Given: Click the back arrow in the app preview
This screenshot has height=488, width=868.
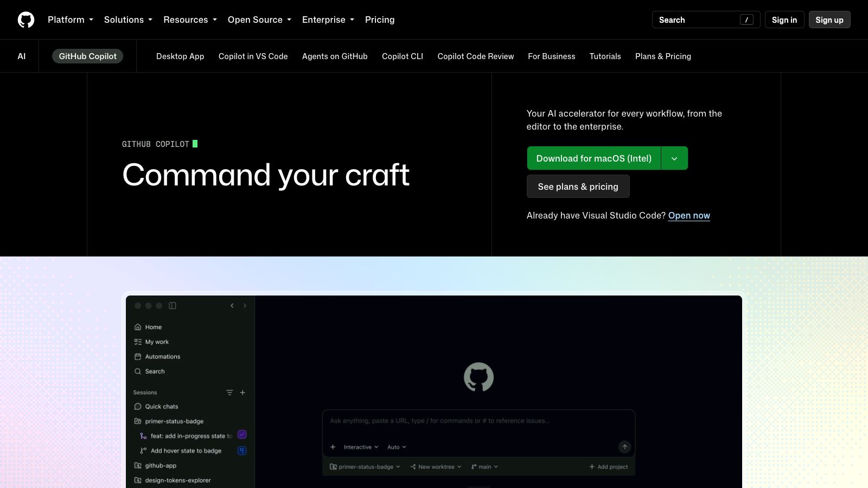Looking at the screenshot, I should pos(232,306).
